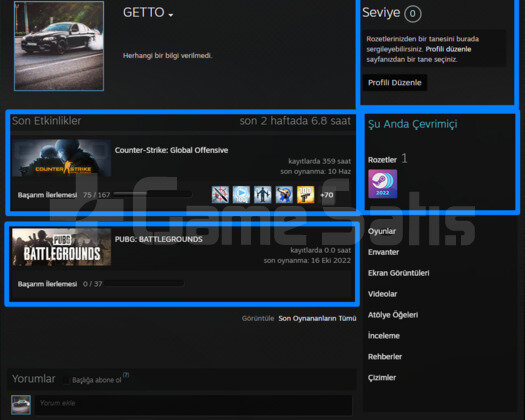Click the black car profile avatar
525x420 pixels.
pos(59,46)
